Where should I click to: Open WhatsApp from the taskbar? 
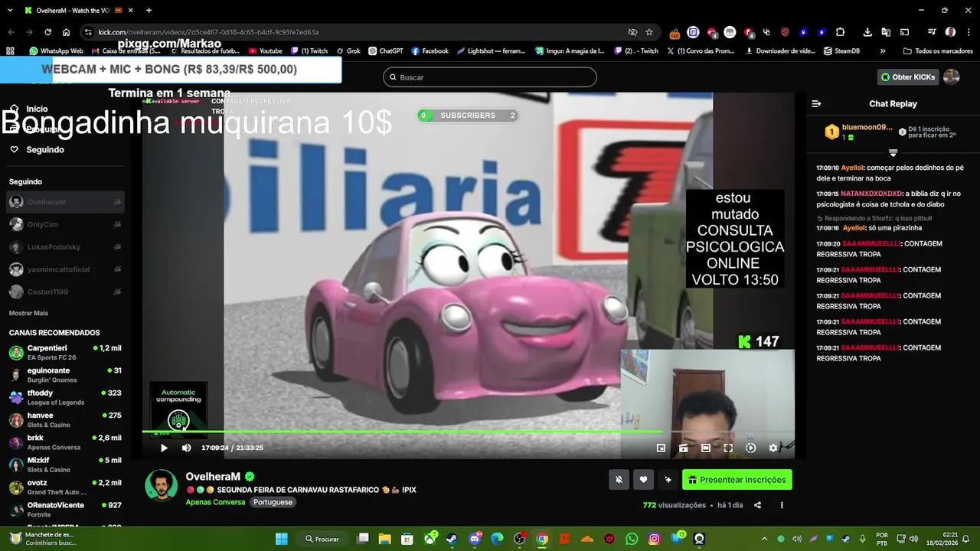632,539
